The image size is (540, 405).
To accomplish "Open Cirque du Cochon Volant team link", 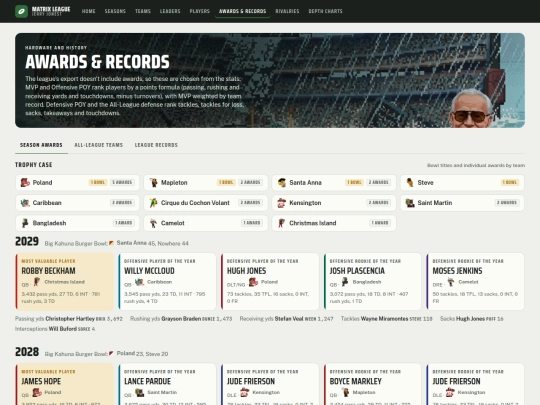I will pyautogui.click(x=195, y=203).
